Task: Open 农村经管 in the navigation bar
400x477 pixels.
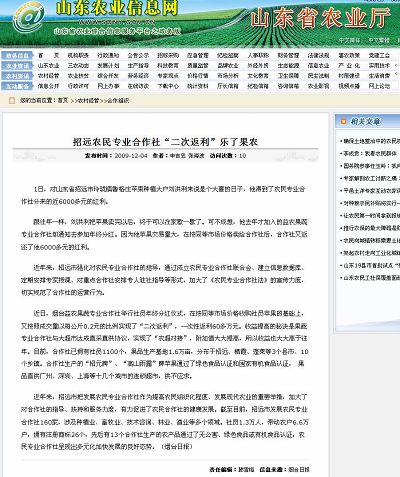Action: 48,76
